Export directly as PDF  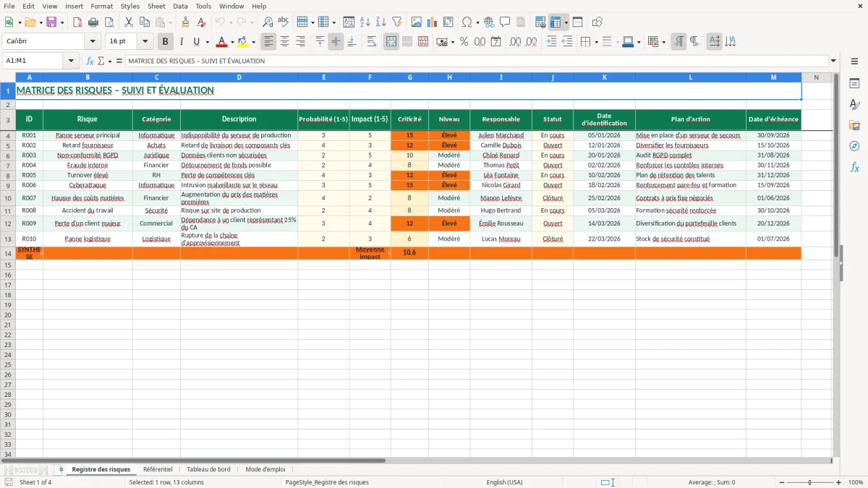[77, 22]
